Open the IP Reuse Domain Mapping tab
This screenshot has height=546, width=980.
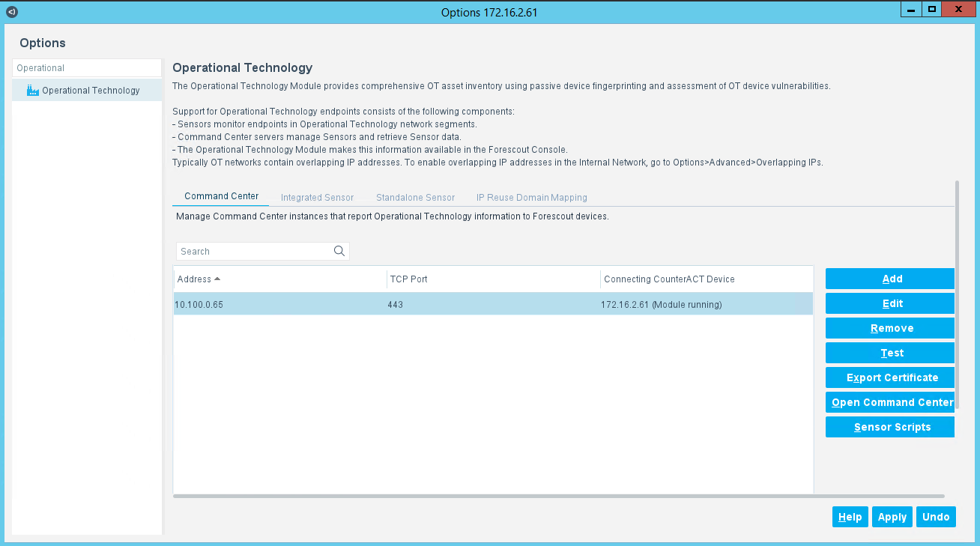(532, 198)
